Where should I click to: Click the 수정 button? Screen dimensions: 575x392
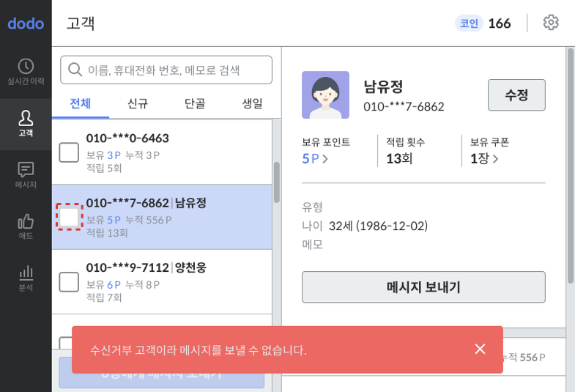coord(516,95)
